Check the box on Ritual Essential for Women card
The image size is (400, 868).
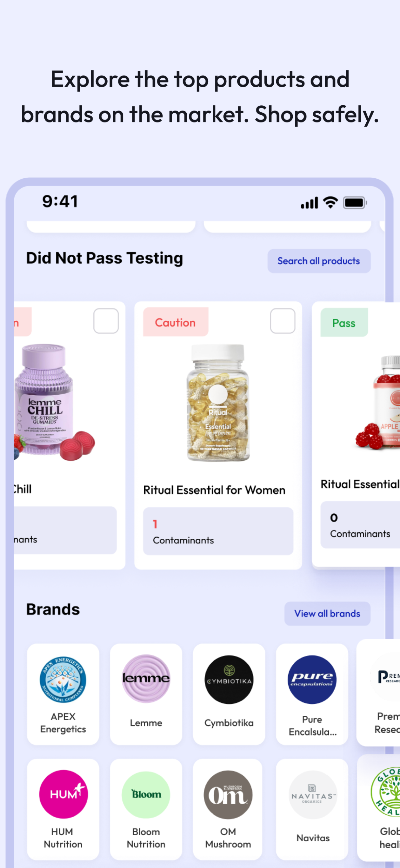click(x=283, y=321)
